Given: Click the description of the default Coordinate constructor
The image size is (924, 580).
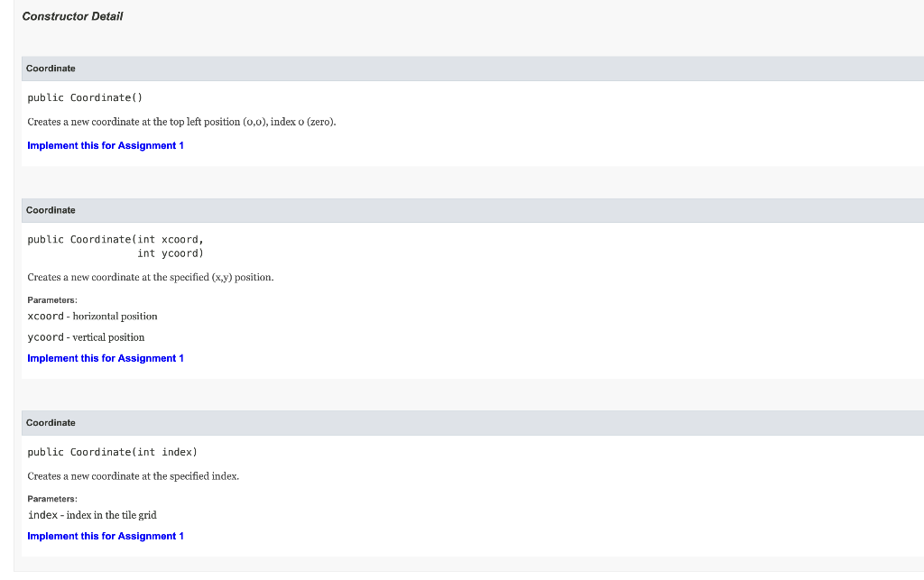Looking at the screenshot, I should coord(180,122).
